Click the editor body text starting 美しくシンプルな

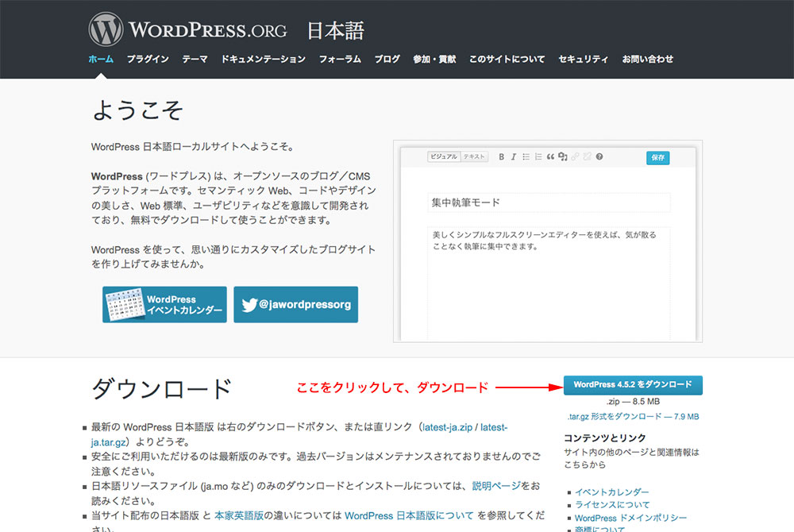pos(545,241)
